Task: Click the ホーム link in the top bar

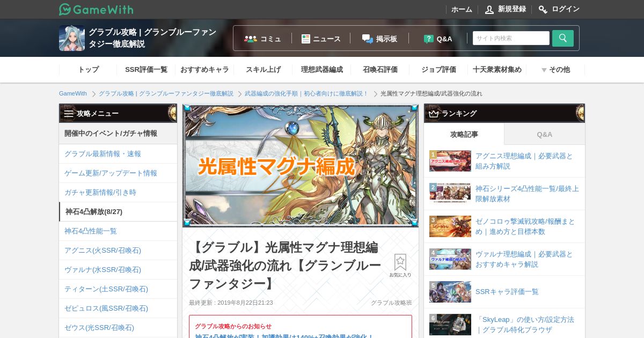Action: 462,9
